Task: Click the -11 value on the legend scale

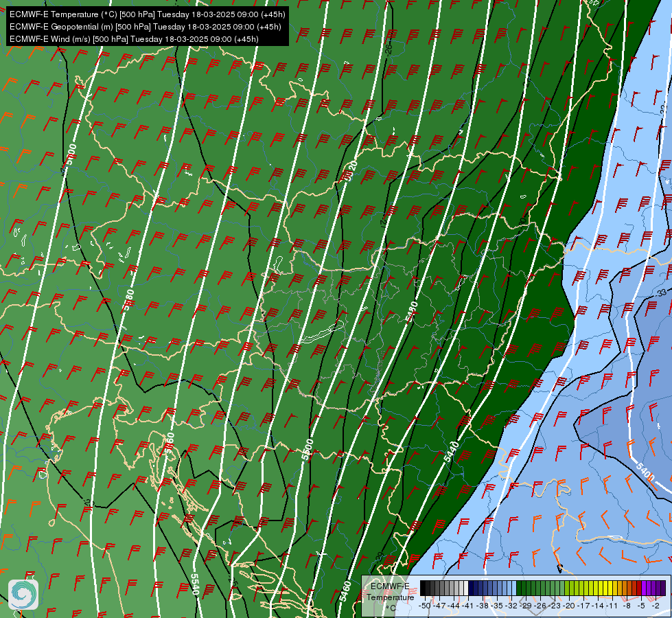Action: point(612,606)
